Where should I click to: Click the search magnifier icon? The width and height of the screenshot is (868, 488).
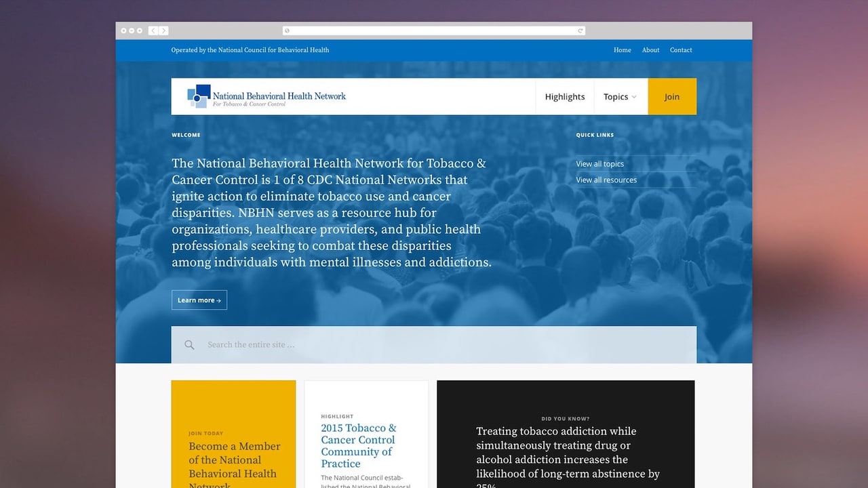coord(189,345)
